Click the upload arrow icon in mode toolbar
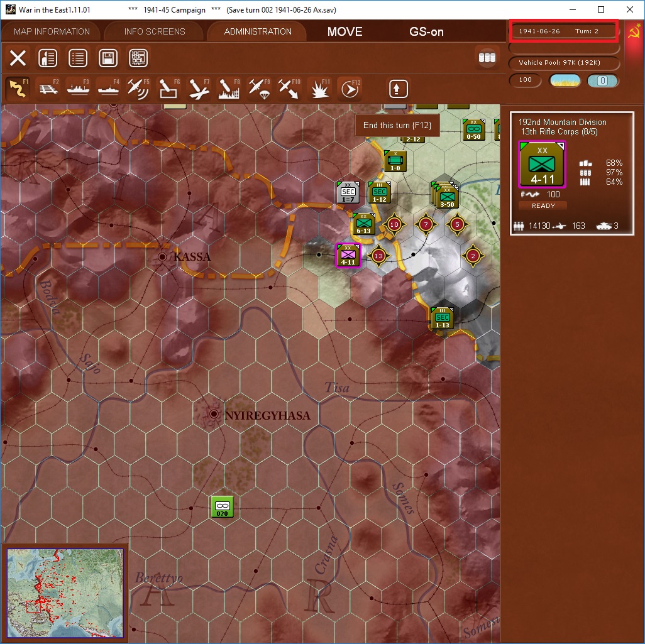 point(398,89)
